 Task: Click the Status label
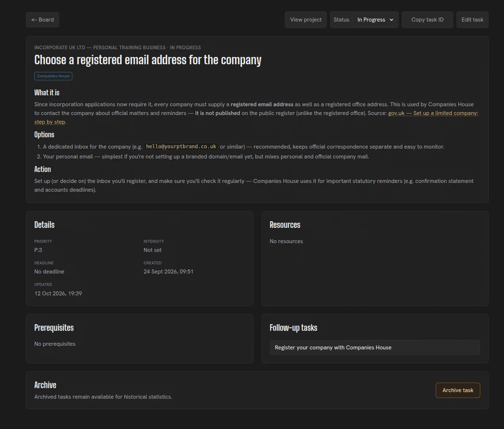(341, 20)
